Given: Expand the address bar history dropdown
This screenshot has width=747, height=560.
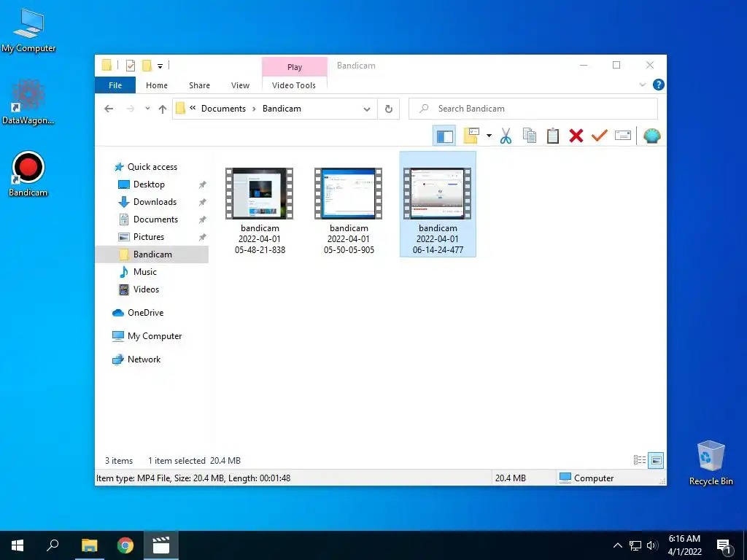Looking at the screenshot, I should pyautogui.click(x=367, y=109).
